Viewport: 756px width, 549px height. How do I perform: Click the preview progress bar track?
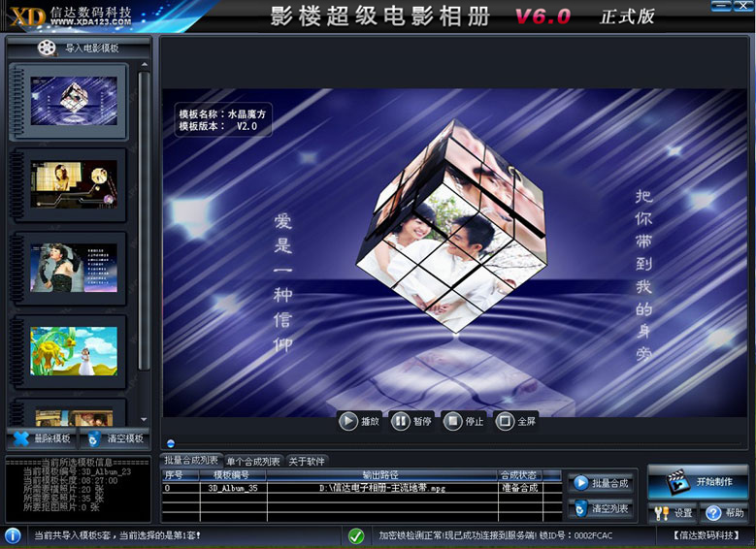point(453,443)
